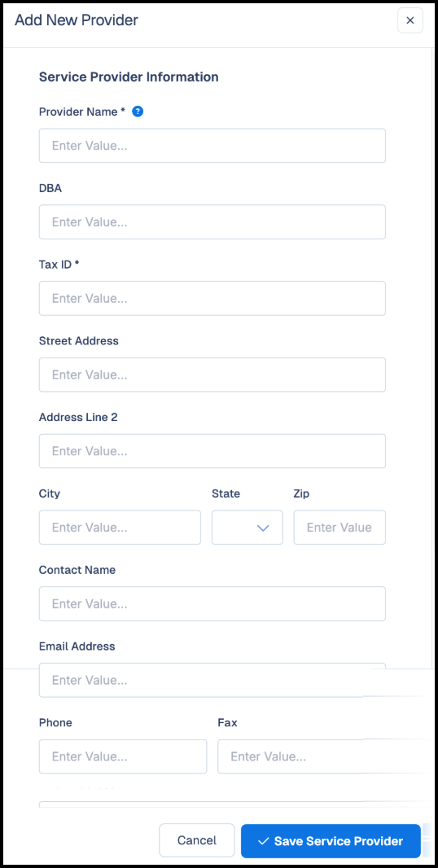
Task: Click the Provider Name help question-mark icon
Action: (x=138, y=112)
